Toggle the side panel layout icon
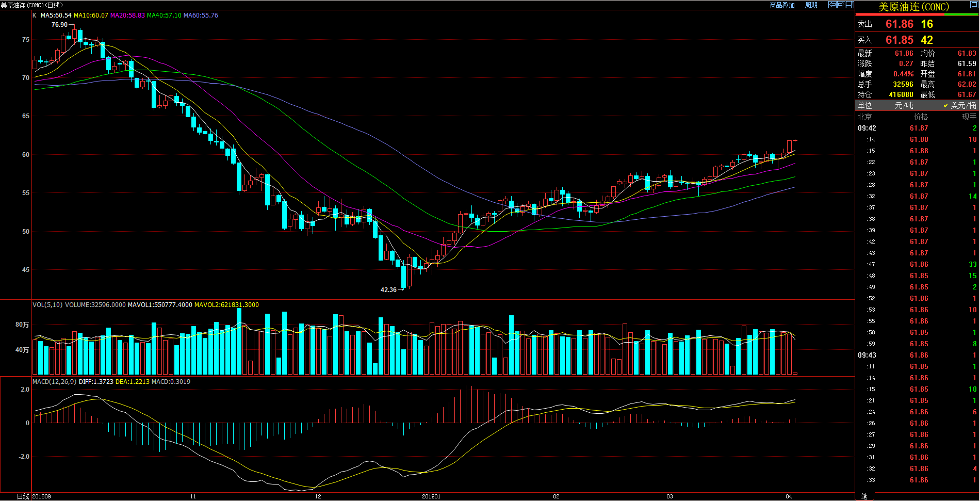This screenshot has height=501, width=980. [850, 5]
